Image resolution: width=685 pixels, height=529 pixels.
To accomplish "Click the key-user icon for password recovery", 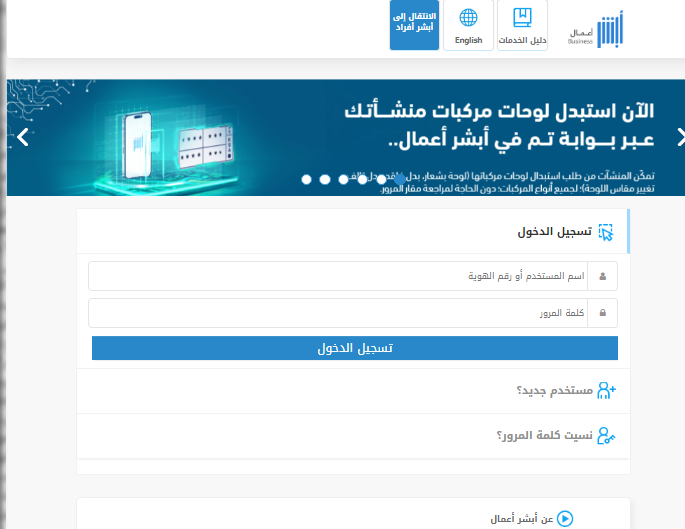I will [x=606, y=436].
